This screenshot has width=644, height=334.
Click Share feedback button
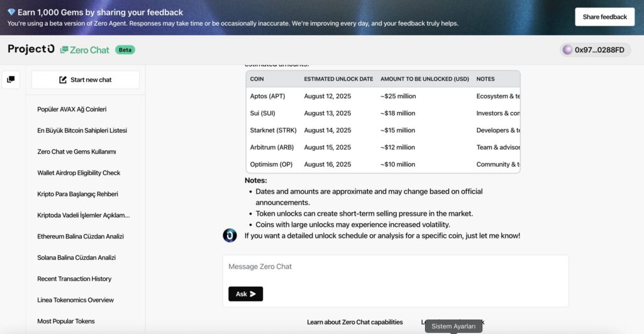coord(604,17)
